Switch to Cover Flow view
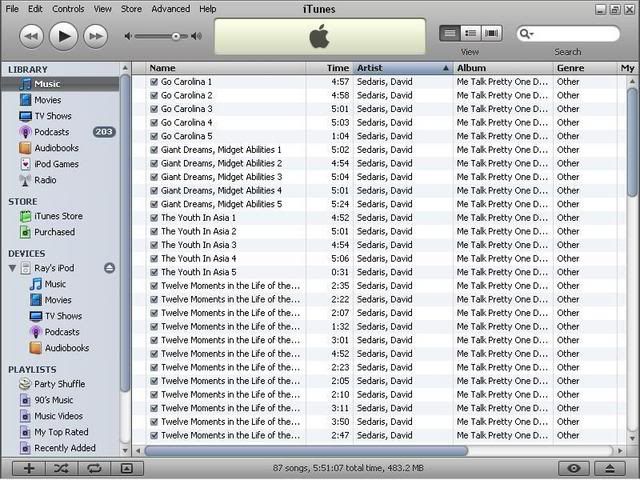 coord(491,33)
